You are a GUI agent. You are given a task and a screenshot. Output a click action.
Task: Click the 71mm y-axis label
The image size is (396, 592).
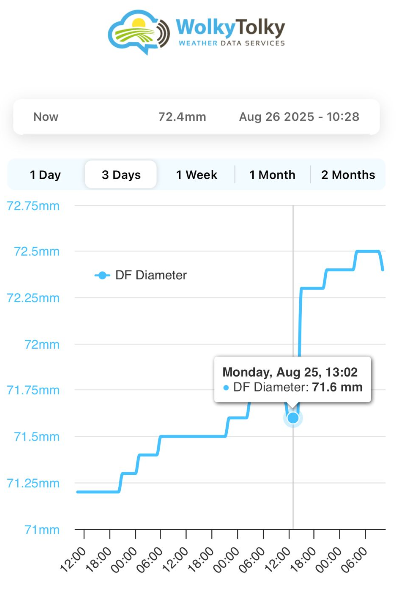pyautogui.click(x=42, y=530)
